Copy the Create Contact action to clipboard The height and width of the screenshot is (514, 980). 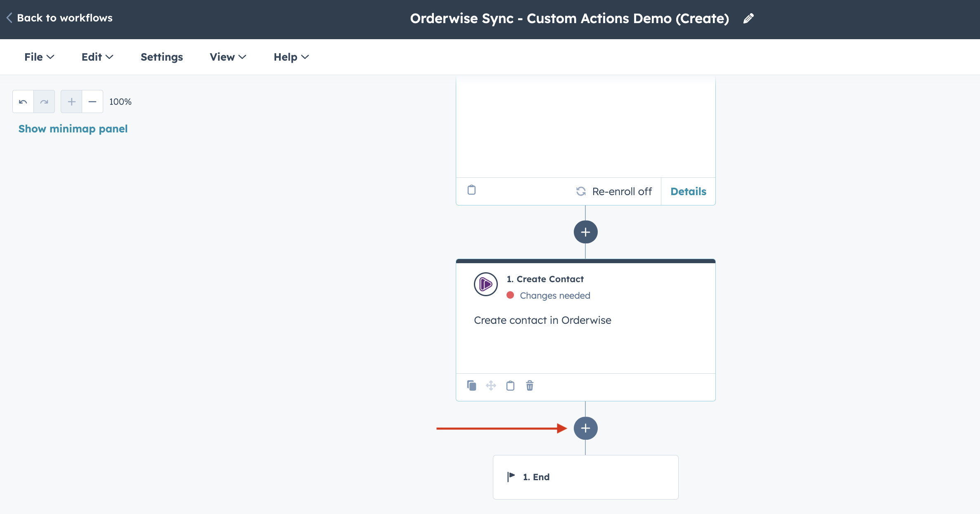pyautogui.click(x=510, y=386)
